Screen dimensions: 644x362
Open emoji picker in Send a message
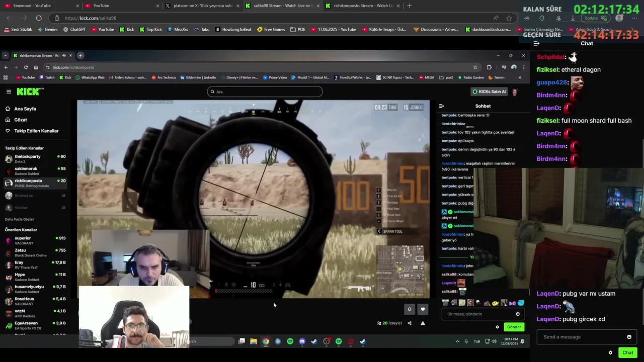click(629, 337)
